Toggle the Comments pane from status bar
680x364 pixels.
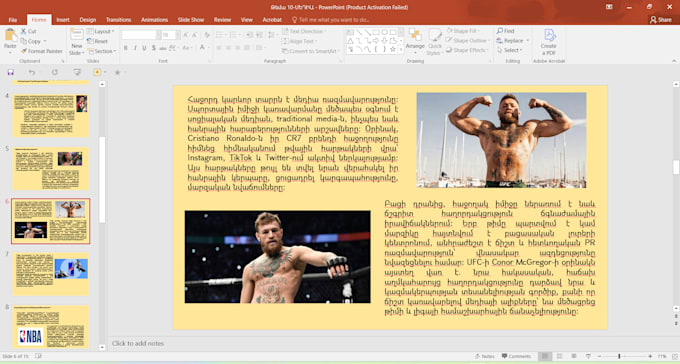click(x=516, y=356)
